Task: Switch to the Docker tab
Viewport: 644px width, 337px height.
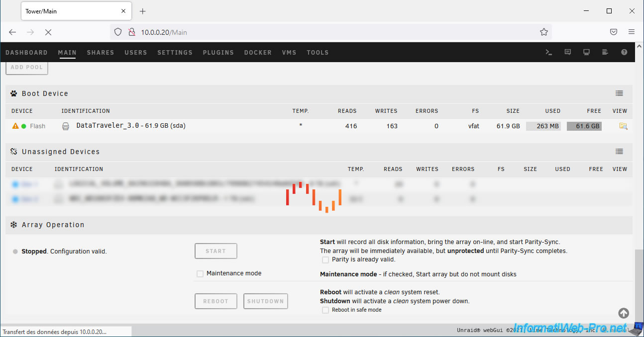Action: tap(258, 53)
